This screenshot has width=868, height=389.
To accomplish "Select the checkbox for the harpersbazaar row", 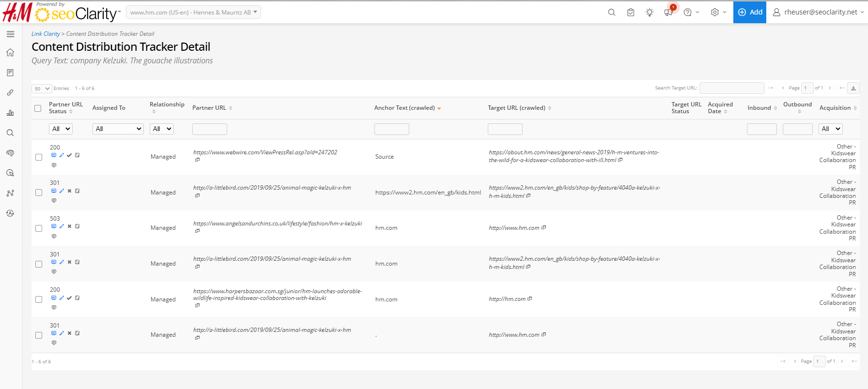I will pos(39,299).
